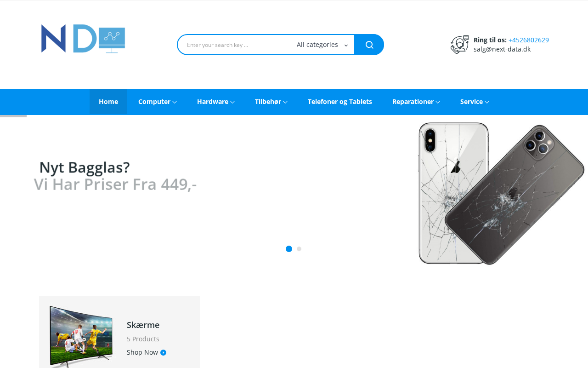This screenshot has width=588, height=368.
Task: Click the cracked iPhone banner image
Action: click(x=501, y=194)
